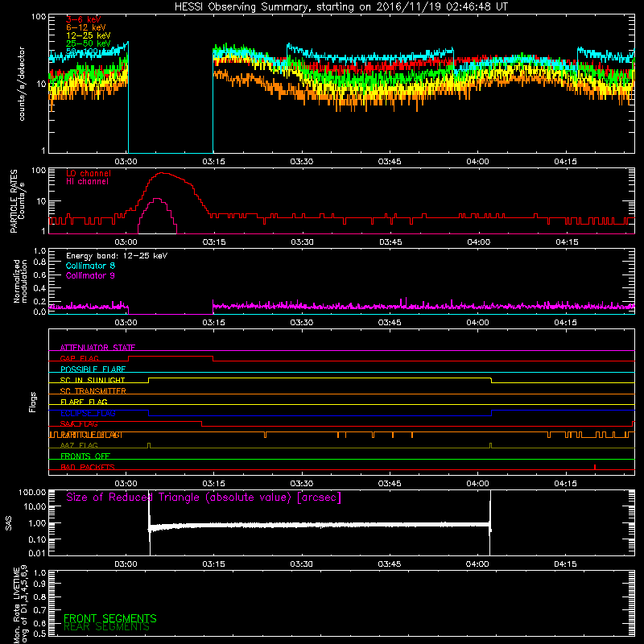Viewport: 644px width, 644px height.
Task: Click the Energy band: 12-25 keV label
Action: click(117, 256)
